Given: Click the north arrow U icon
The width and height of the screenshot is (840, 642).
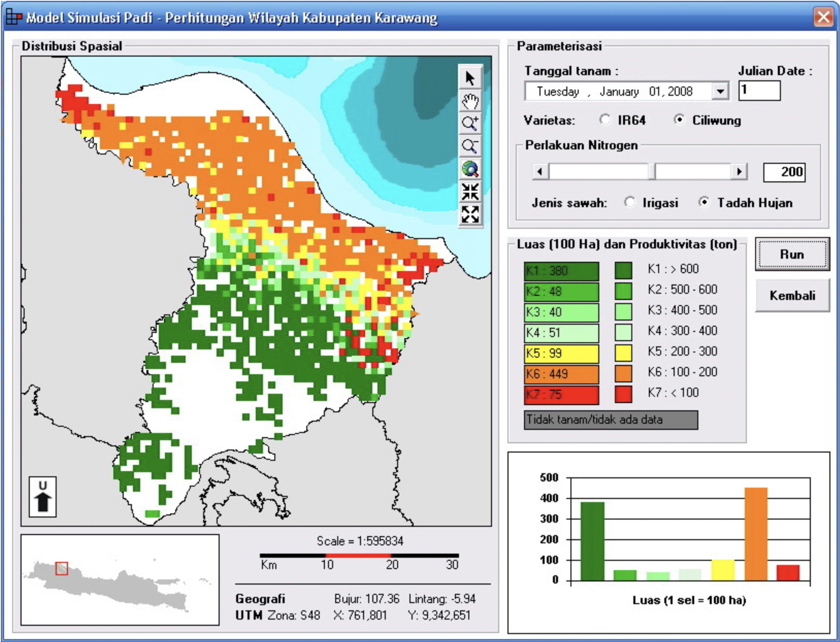Looking at the screenshot, I should click(43, 496).
